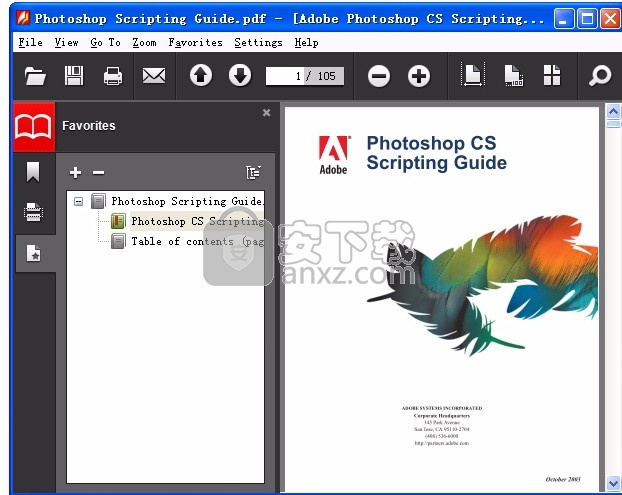The width and height of the screenshot is (622, 495).
Task: Set actual size 100% page icon
Action: (x=514, y=75)
